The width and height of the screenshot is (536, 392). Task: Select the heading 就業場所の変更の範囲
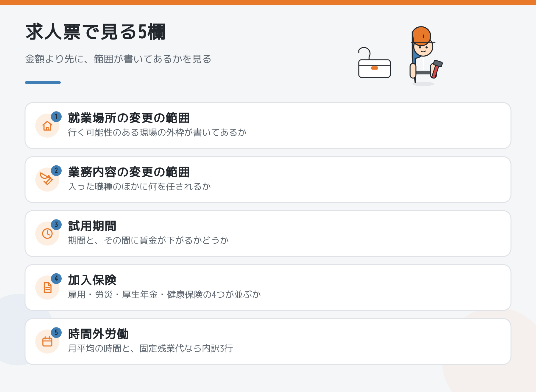(x=129, y=118)
